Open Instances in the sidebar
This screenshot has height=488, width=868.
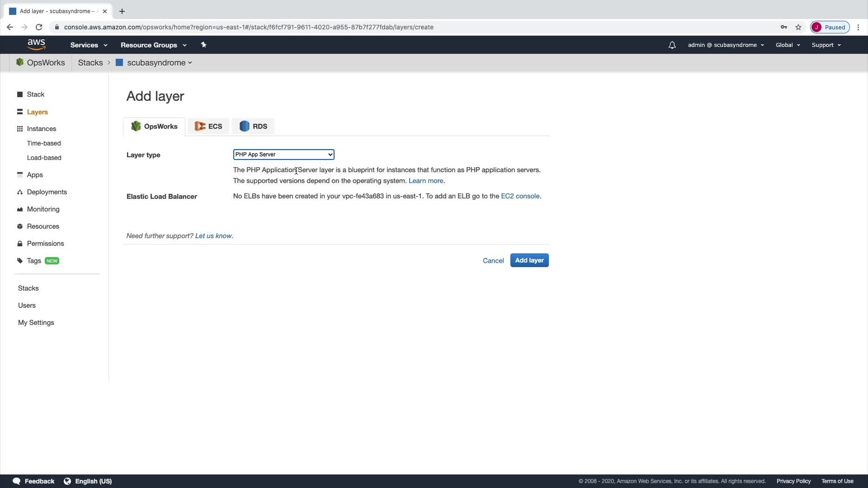(41, 129)
